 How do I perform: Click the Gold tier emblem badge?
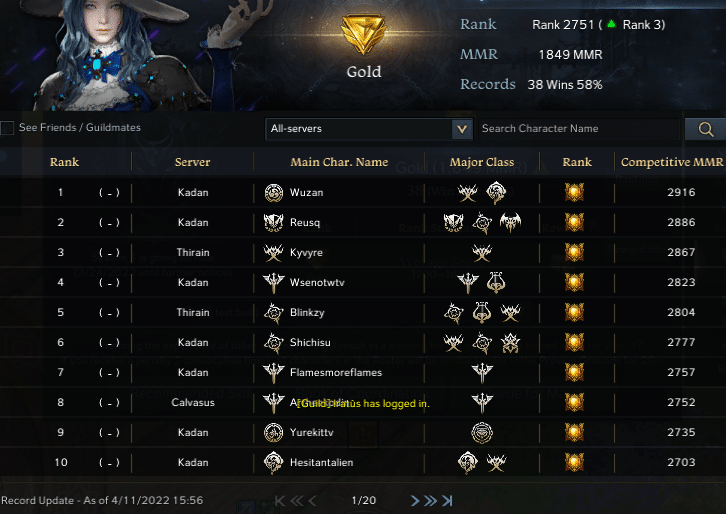pyautogui.click(x=363, y=34)
